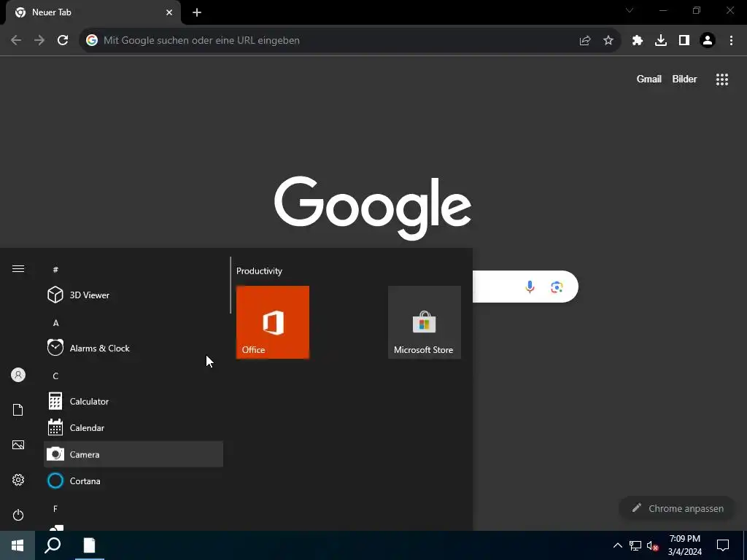Screen dimensions: 747x560
Task: Bookmark this tab with the star
Action: tap(608, 41)
